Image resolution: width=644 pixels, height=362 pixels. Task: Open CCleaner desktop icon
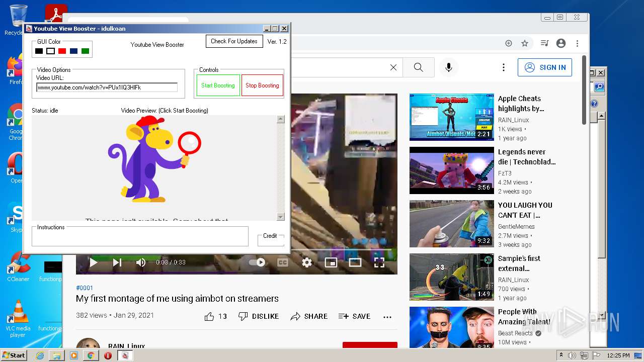point(18,265)
